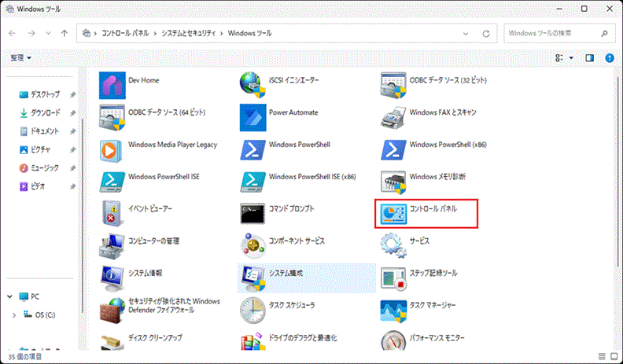
Task: Open the Windows PowerShell ISE icon
Action: pyautogui.click(x=112, y=182)
